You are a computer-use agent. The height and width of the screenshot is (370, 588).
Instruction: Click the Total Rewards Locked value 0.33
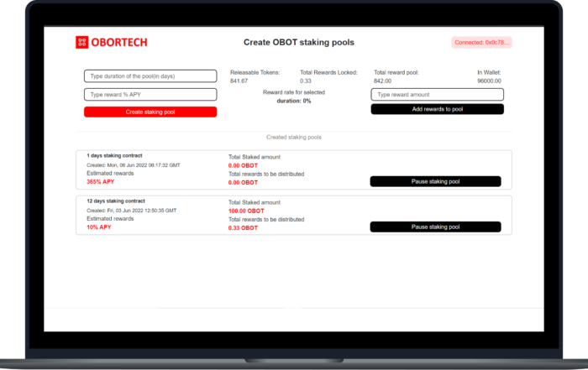[x=306, y=81]
